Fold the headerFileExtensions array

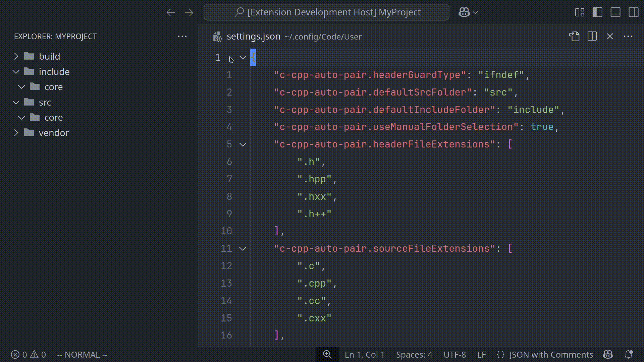click(x=243, y=144)
